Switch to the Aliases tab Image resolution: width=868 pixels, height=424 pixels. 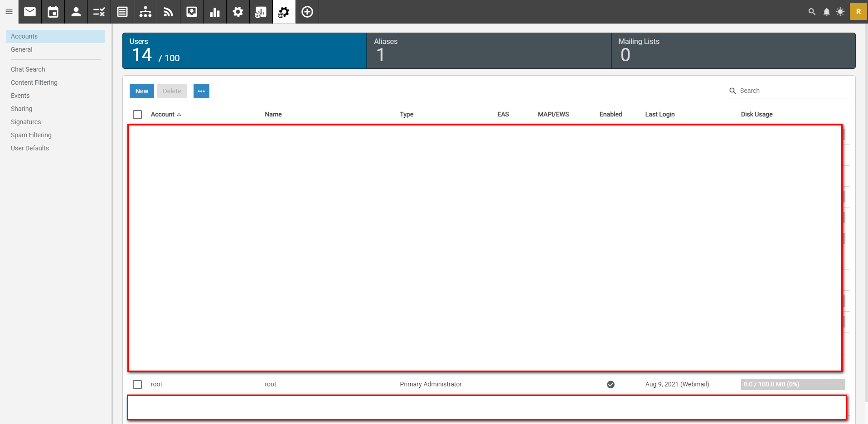coord(489,51)
